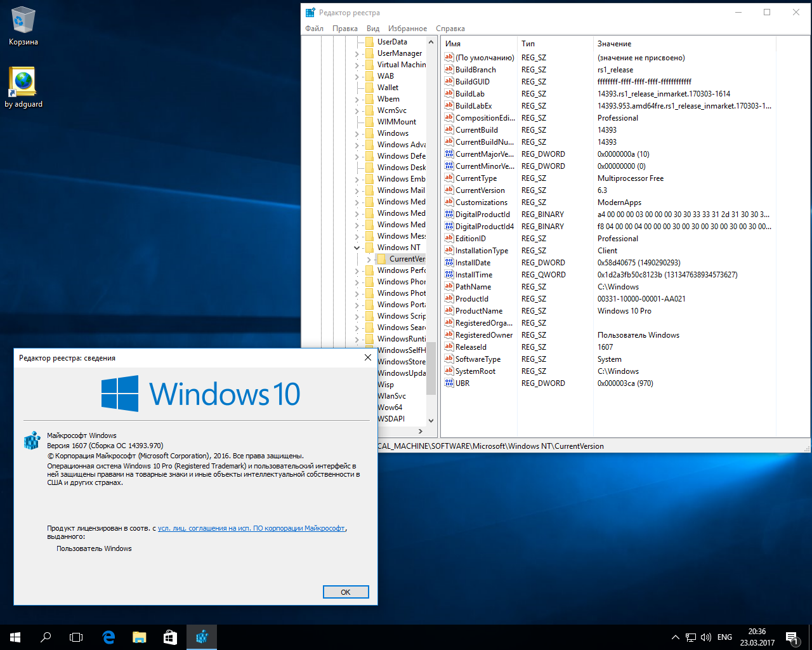Select the CurrentBuild value row
The width and height of the screenshot is (812, 650).
click(x=608, y=129)
